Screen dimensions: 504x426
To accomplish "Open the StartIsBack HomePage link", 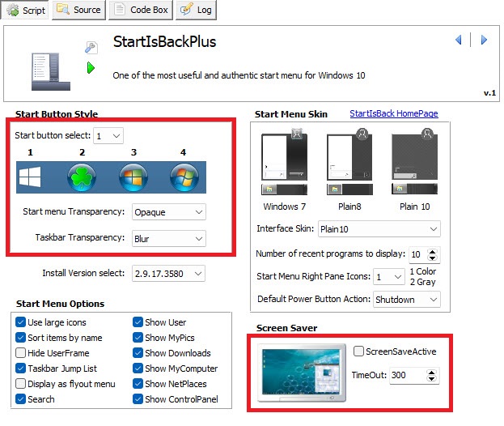I will 394,113.
